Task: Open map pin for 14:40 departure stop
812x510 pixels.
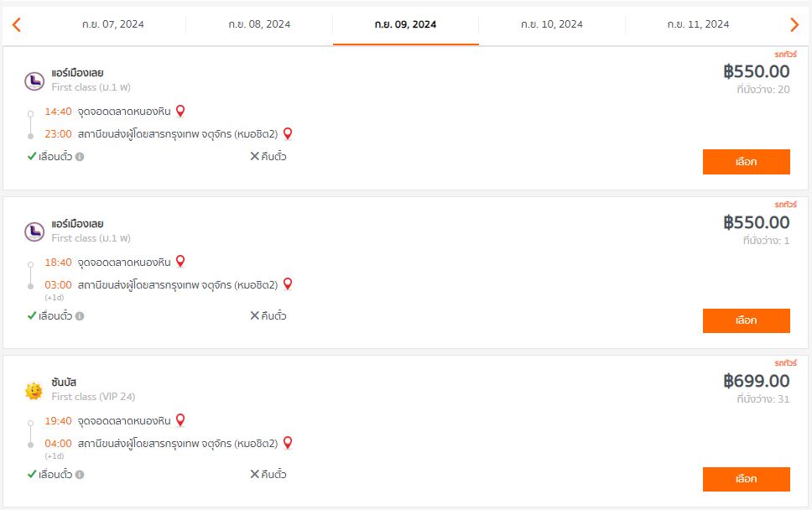Action: tap(180, 111)
